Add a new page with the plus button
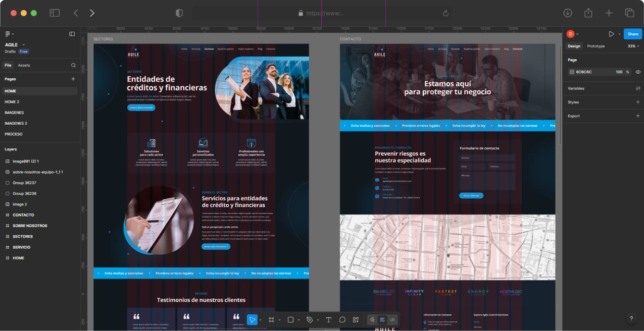The width and height of the screenshot is (644, 331). click(73, 79)
